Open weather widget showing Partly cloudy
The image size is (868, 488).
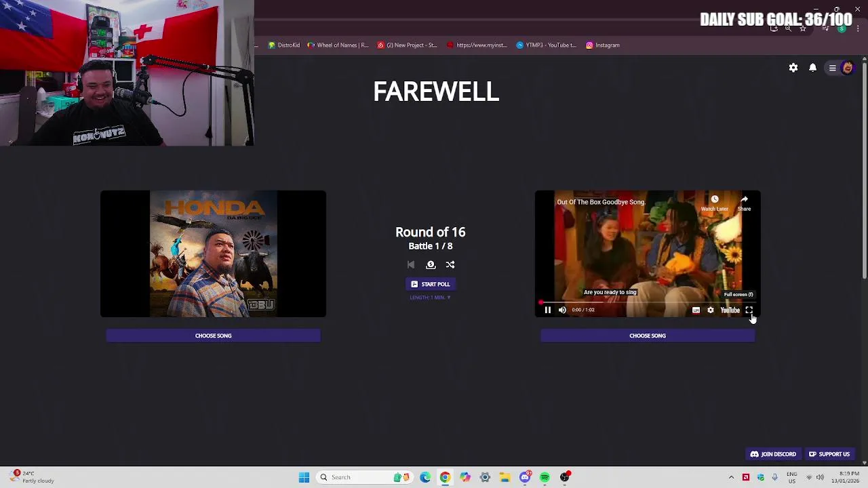32,477
